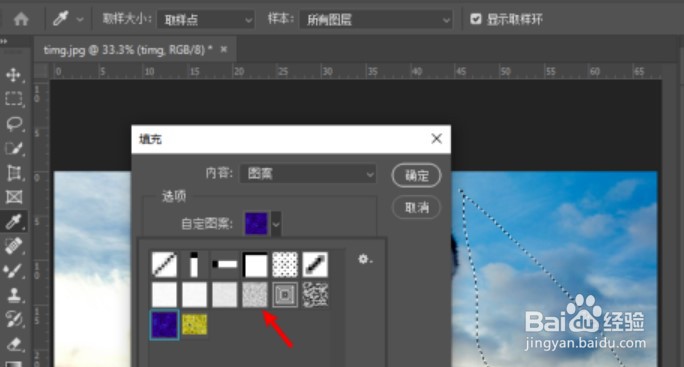This screenshot has height=367, width=684.
Task: Cancel with the 取消 button
Action: pos(416,207)
